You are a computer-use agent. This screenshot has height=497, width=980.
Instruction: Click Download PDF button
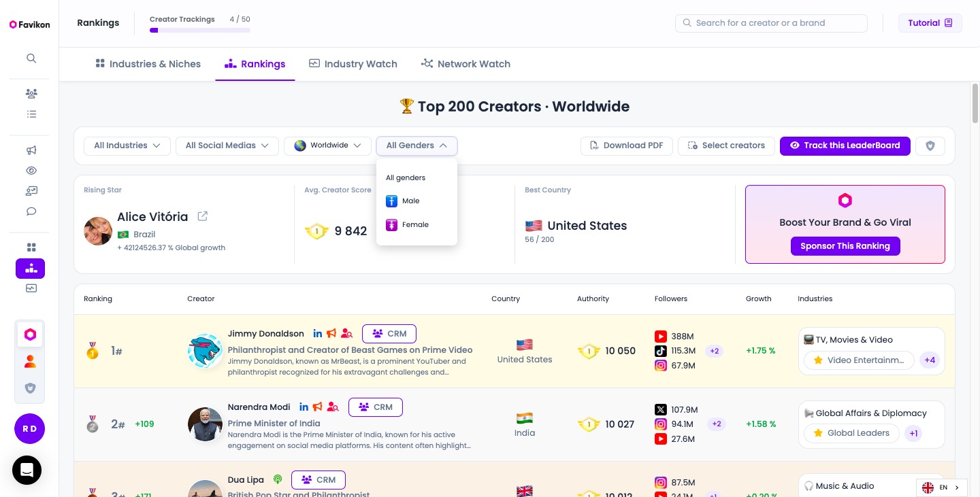[x=626, y=145]
